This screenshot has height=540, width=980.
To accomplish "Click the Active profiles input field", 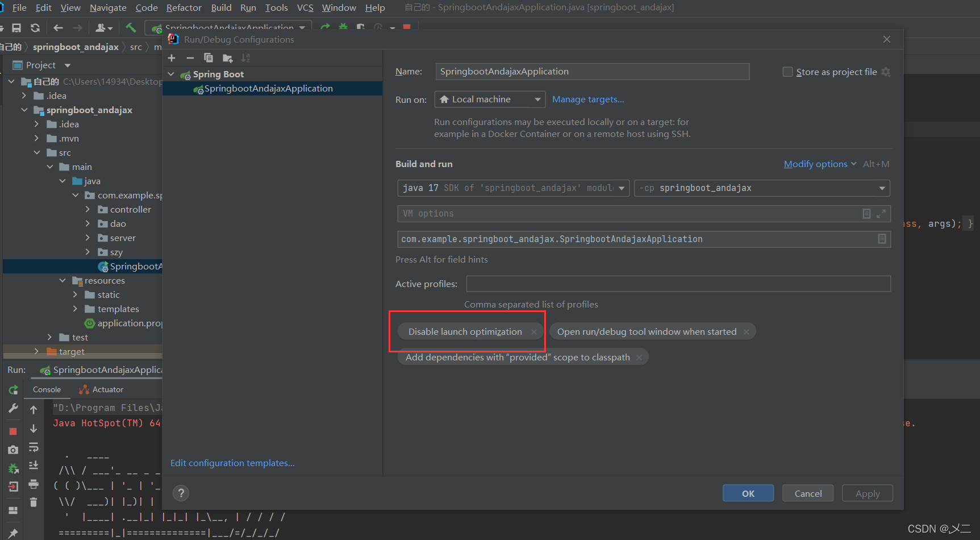I will 678,284.
